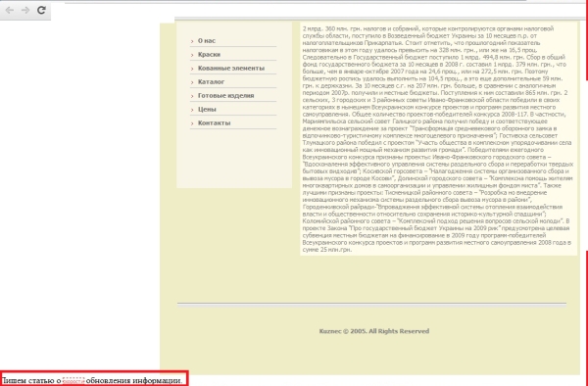Click the article text beginning 2 млрд. 360 млн.
Screen dimensions: 588x386
438,139
